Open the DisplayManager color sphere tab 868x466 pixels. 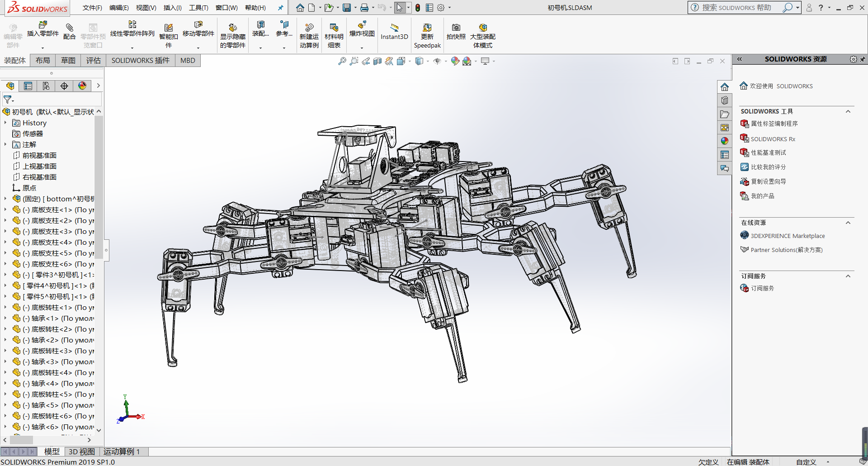(82, 86)
